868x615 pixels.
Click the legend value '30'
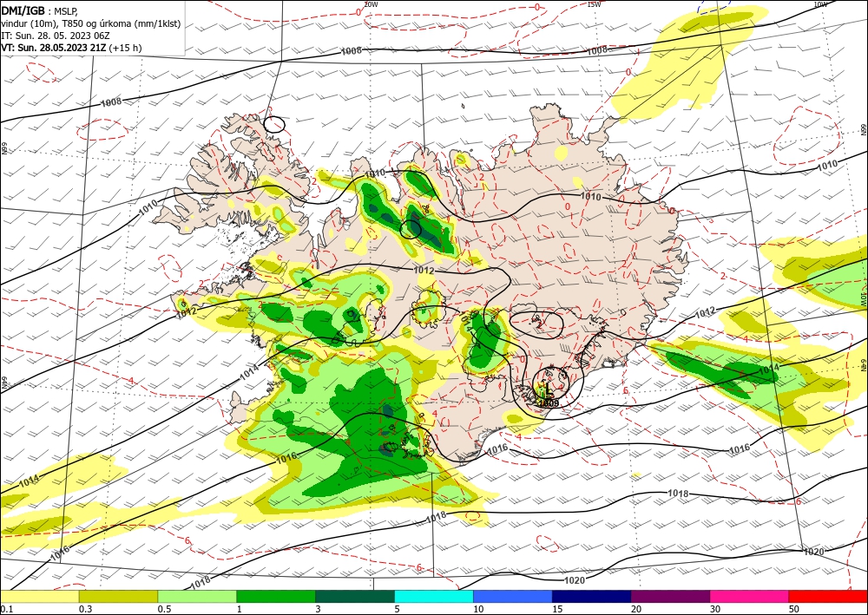click(715, 609)
